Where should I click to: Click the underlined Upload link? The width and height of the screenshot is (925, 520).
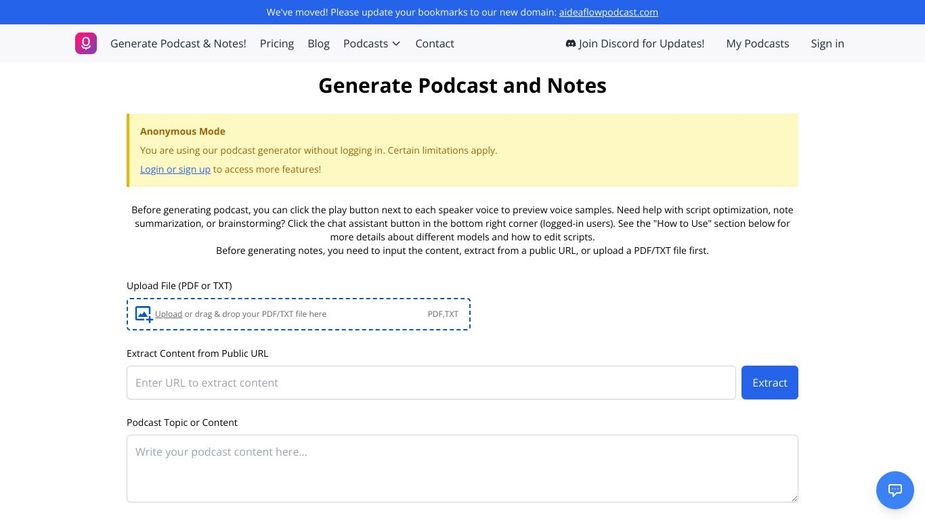point(168,314)
